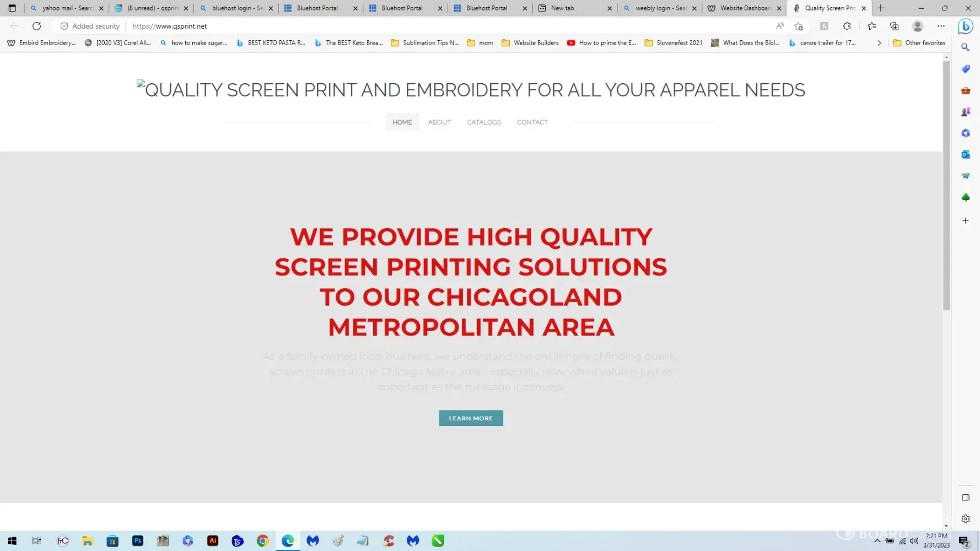Screen dimensions: 980x551
Task: Open the Slovenefest 2021 favorites folder
Action: [674, 43]
